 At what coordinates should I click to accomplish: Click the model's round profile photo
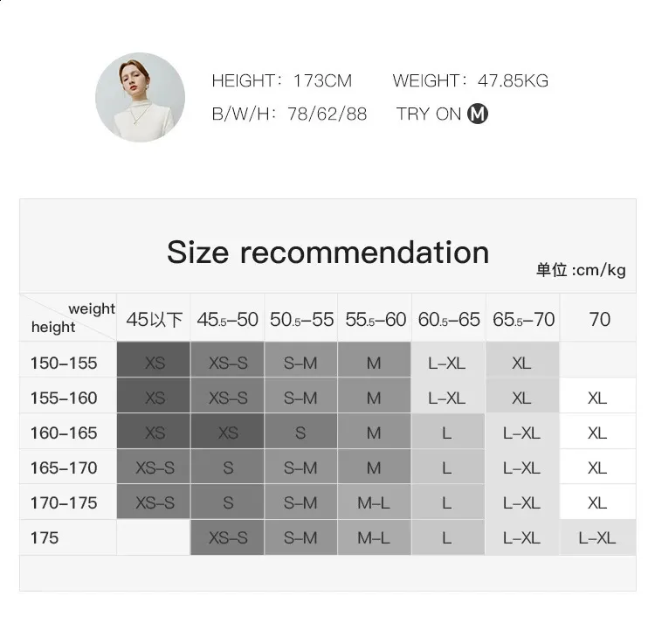pyautogui.click(x=140, y=96)
